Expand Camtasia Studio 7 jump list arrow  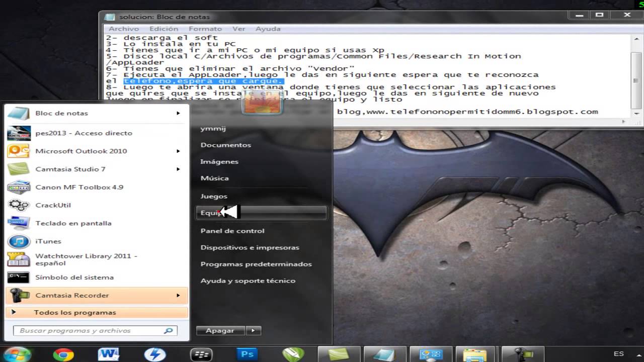point(178,169)
